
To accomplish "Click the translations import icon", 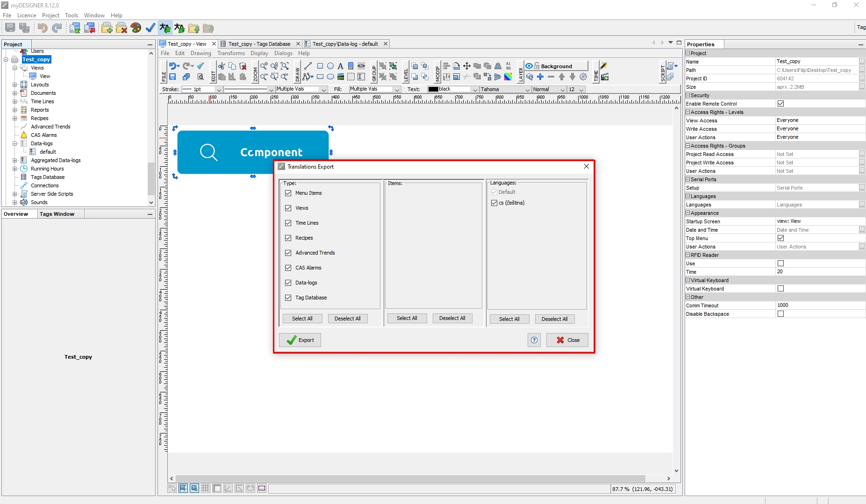I will click(x=179, y=28).
